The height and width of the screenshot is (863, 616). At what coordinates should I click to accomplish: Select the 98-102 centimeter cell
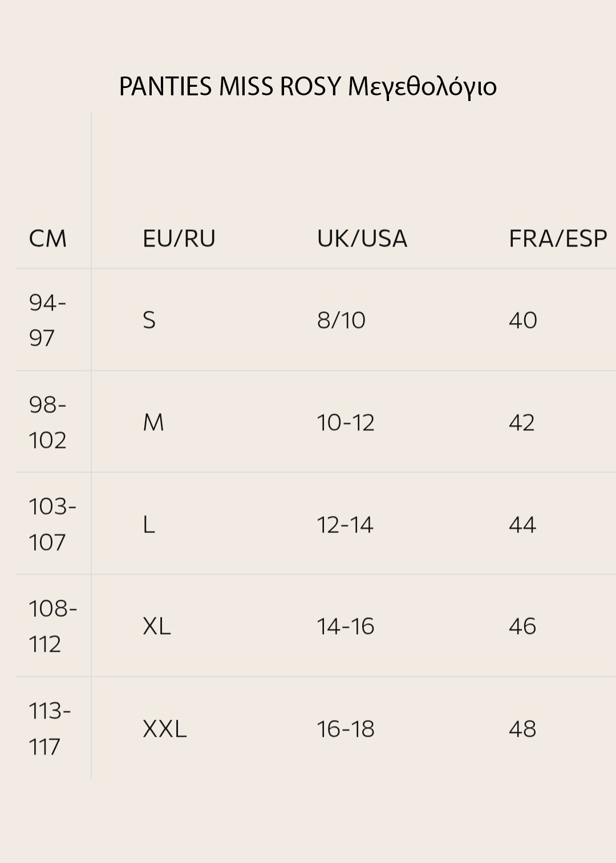coord(48,422)
